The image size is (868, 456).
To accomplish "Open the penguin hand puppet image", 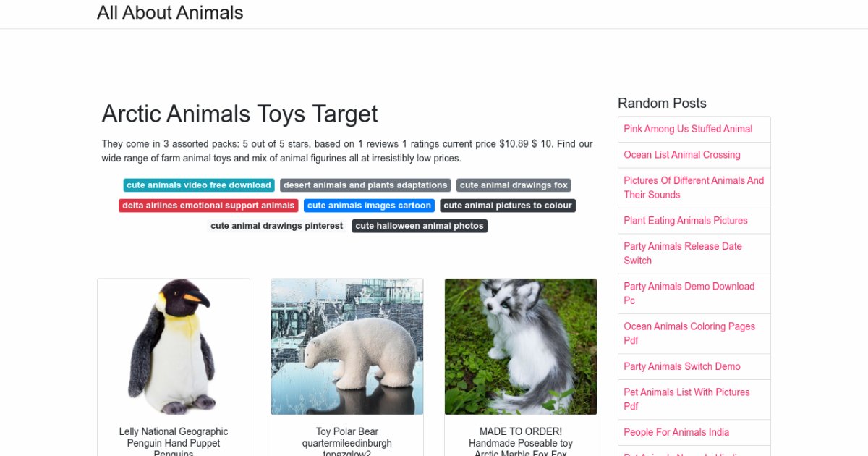I will [174, 347].
